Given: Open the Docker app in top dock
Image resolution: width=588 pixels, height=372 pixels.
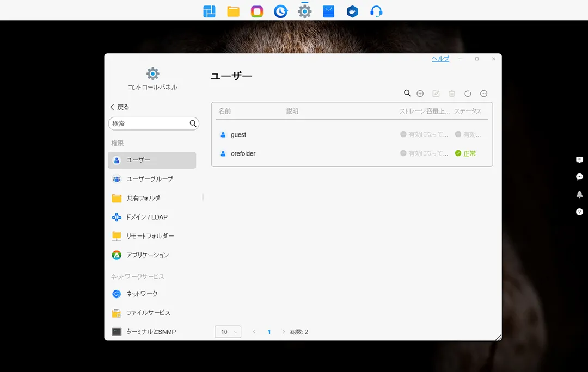Looking at the screenshot, I should 352,11.
